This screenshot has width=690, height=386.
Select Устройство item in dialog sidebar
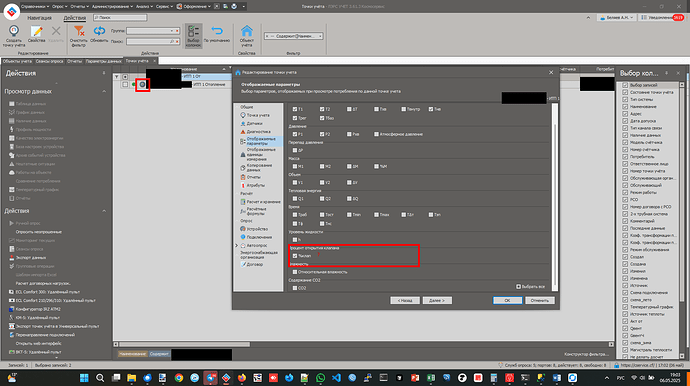257,229
